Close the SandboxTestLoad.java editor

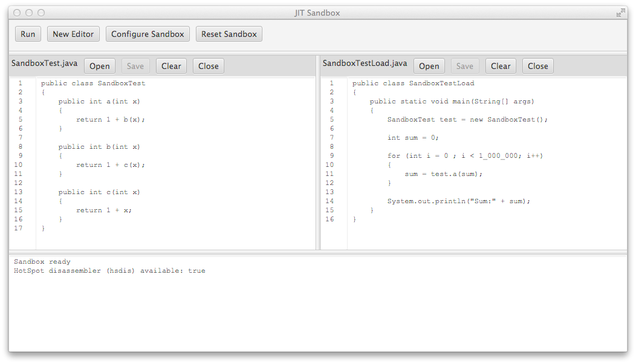point(537,65)
